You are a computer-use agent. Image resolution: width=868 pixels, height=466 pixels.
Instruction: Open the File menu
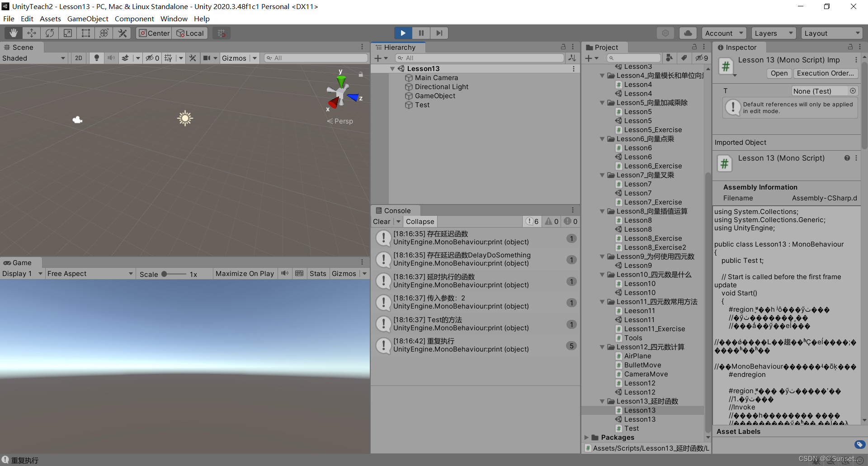click(9, 19)
